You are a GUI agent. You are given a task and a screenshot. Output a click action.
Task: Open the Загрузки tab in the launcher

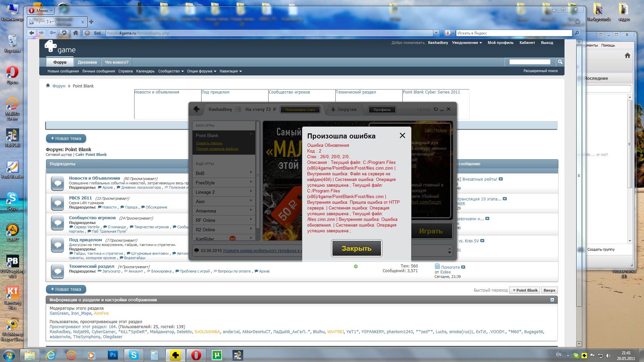[344, 110]
